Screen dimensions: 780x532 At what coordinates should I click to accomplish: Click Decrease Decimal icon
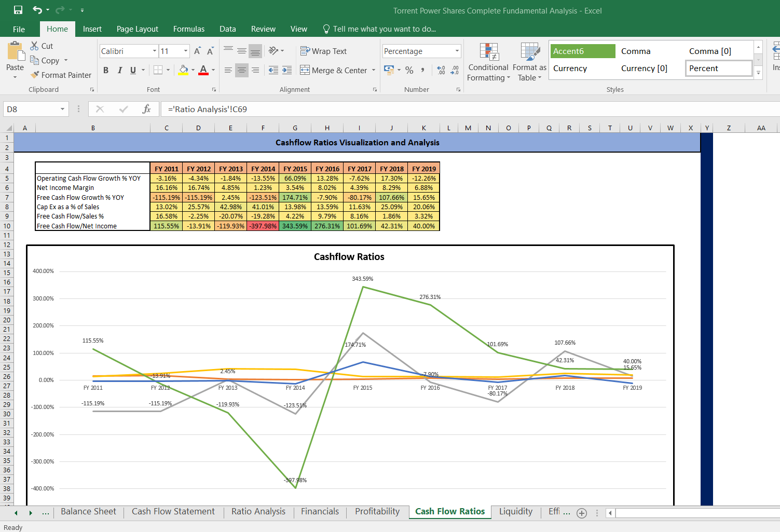tap(455, 70)
